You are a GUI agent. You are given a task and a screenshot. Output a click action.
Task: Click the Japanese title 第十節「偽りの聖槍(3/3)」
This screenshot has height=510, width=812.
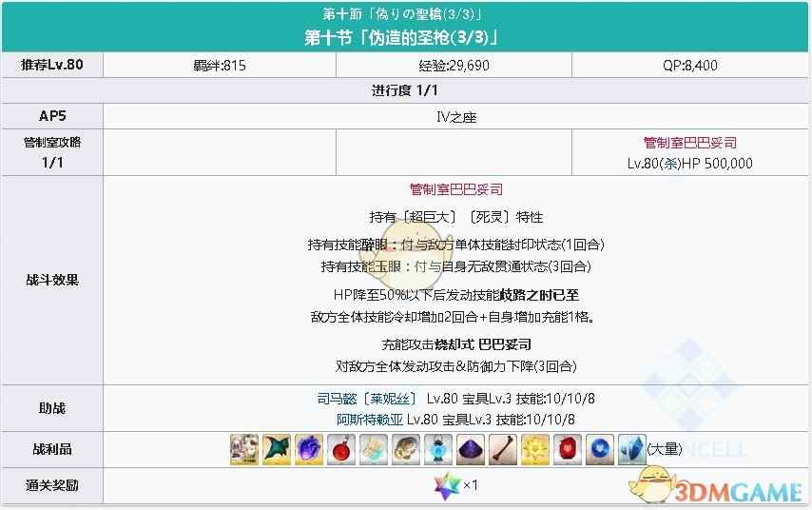(401, 14)
